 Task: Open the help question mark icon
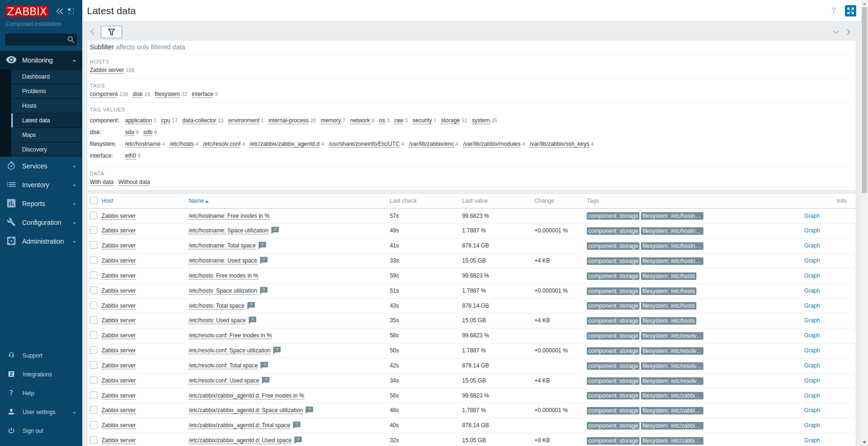pos(834,11)
